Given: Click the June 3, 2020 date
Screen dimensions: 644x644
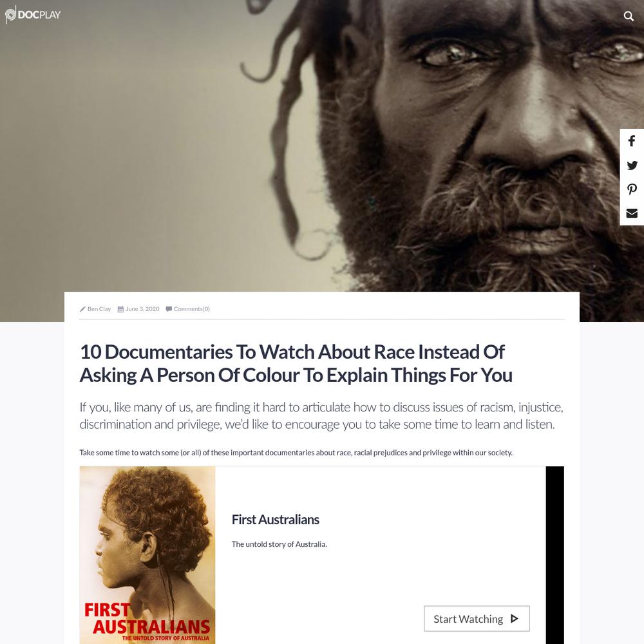Looking at the screenshot, I should tap(142, 309).
